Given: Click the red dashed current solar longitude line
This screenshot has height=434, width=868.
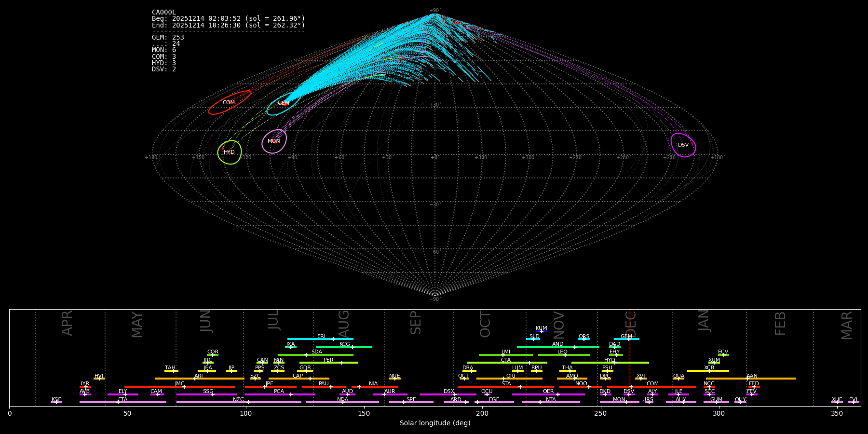Looking at the screenshot, I should (629, 357).
